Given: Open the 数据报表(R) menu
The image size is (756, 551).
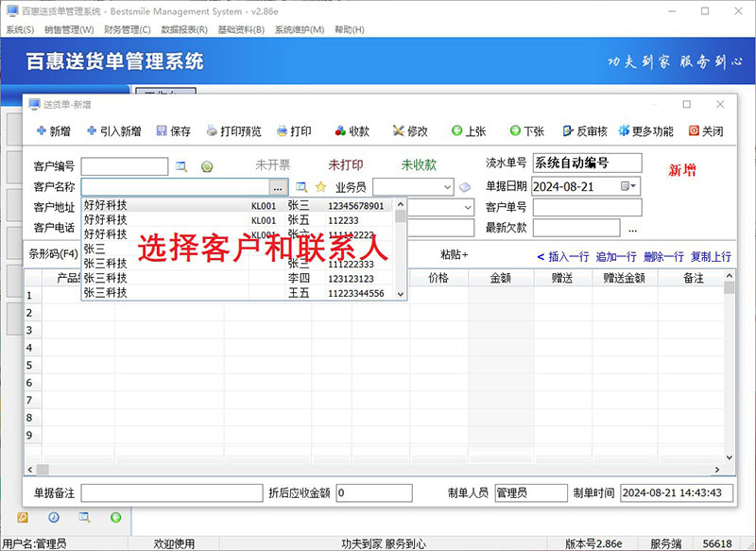Looking at the screenshot, I should click(x=184, y=30).
